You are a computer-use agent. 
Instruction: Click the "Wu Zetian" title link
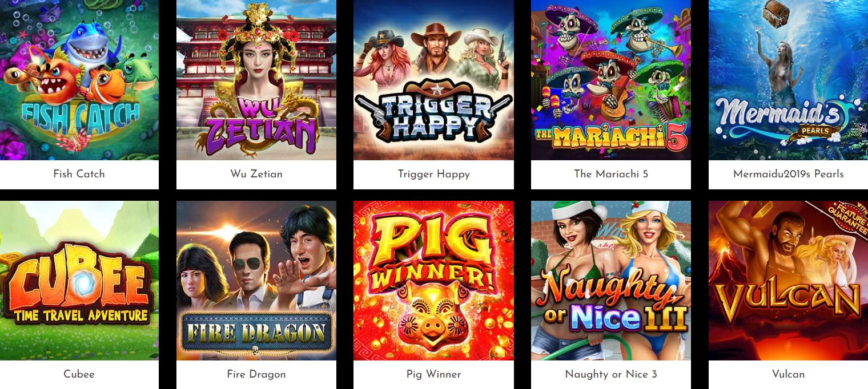256,174
